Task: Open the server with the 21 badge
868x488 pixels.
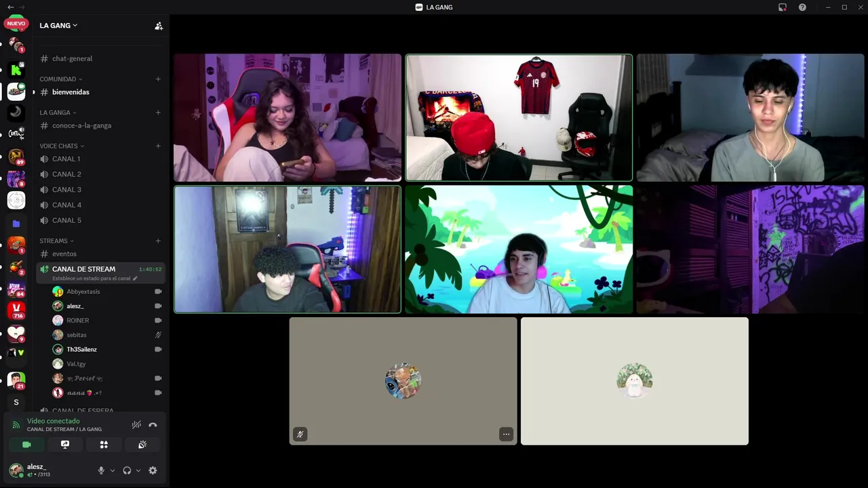Action: point(16,380)
